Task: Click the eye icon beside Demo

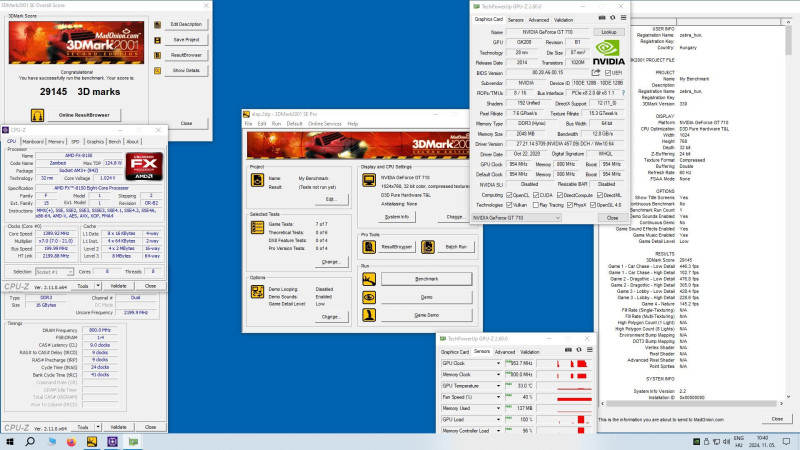Action: click(x=369, y=297)
